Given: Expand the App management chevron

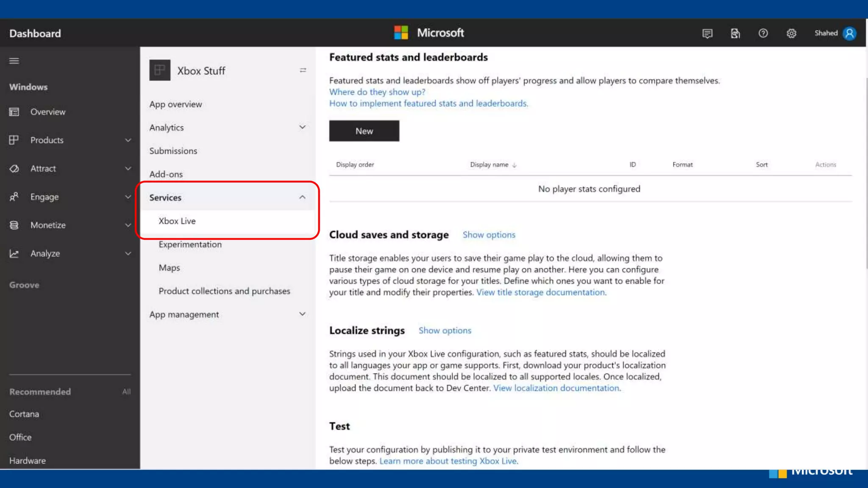Looking at the screenshot, I should [302, 314].
